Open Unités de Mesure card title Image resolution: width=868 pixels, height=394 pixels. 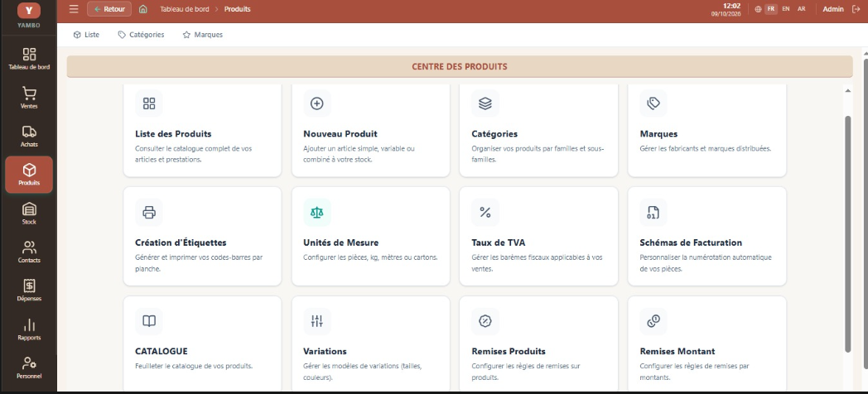pyautogui.click(x=341, y=243)
